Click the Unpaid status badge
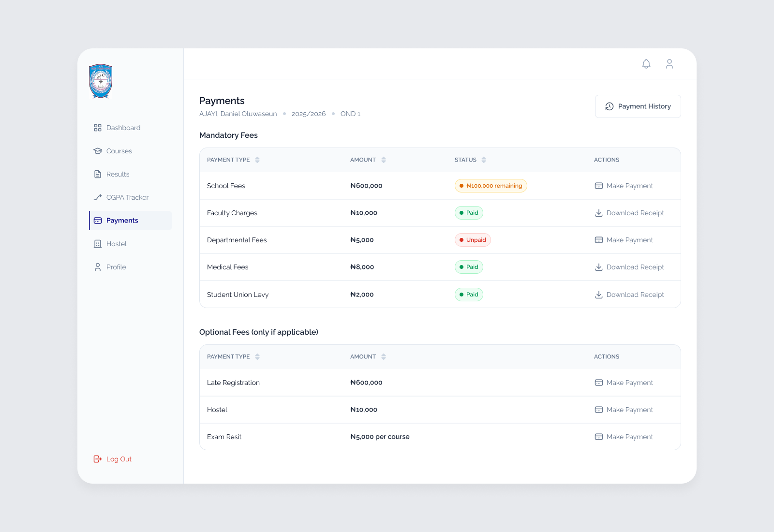 [473, 240]
